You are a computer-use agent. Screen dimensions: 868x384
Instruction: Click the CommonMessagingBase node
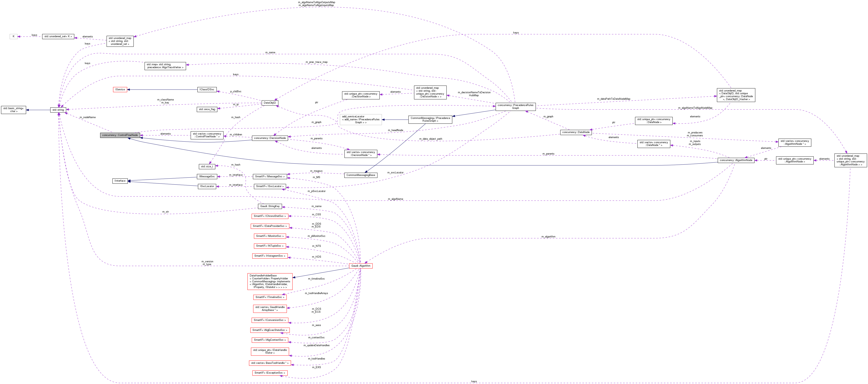pyautogui.click(x=361, y=175)
